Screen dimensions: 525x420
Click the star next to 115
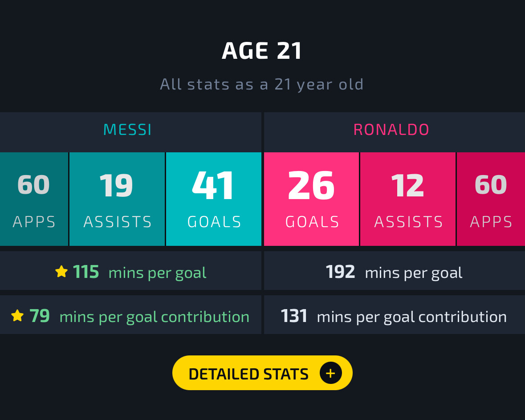[x=61, y=271]
